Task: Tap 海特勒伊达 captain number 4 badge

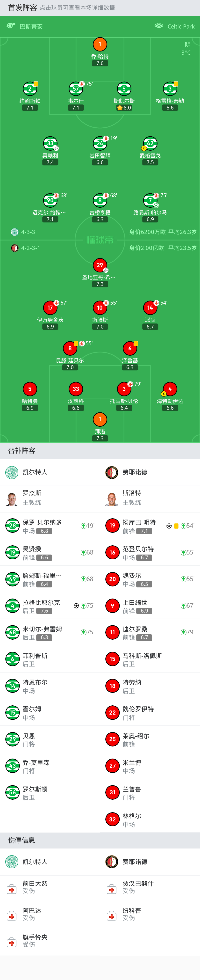Action: point(170,389)
